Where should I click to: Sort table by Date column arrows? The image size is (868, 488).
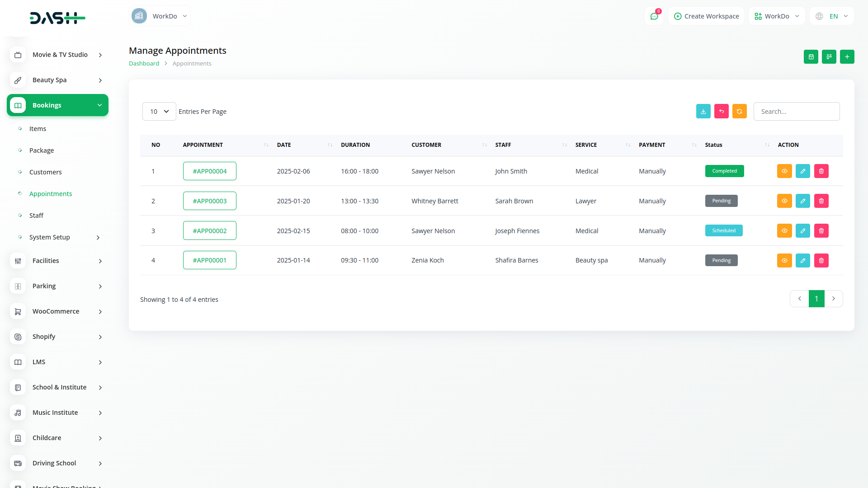[330, 145]
